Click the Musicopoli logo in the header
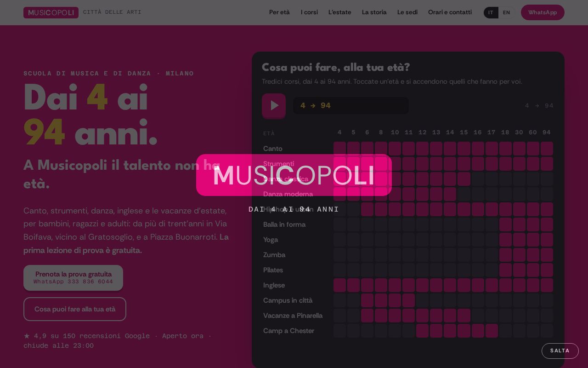 51,12
